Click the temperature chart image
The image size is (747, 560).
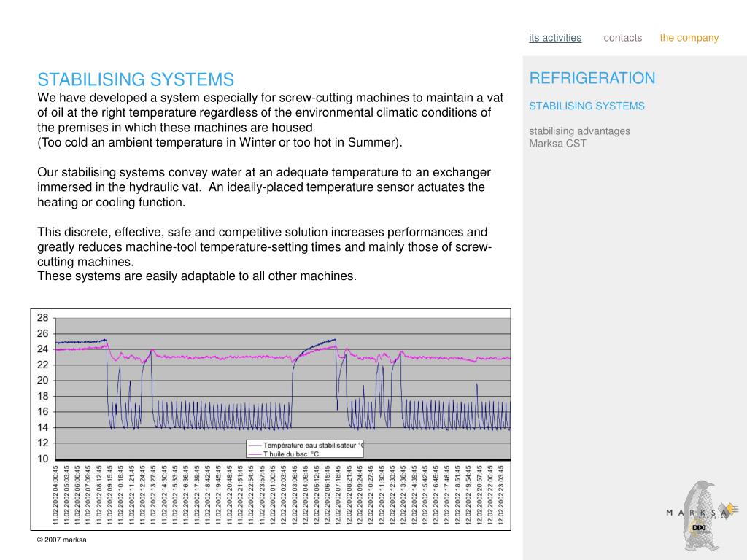tap(271, 419)
